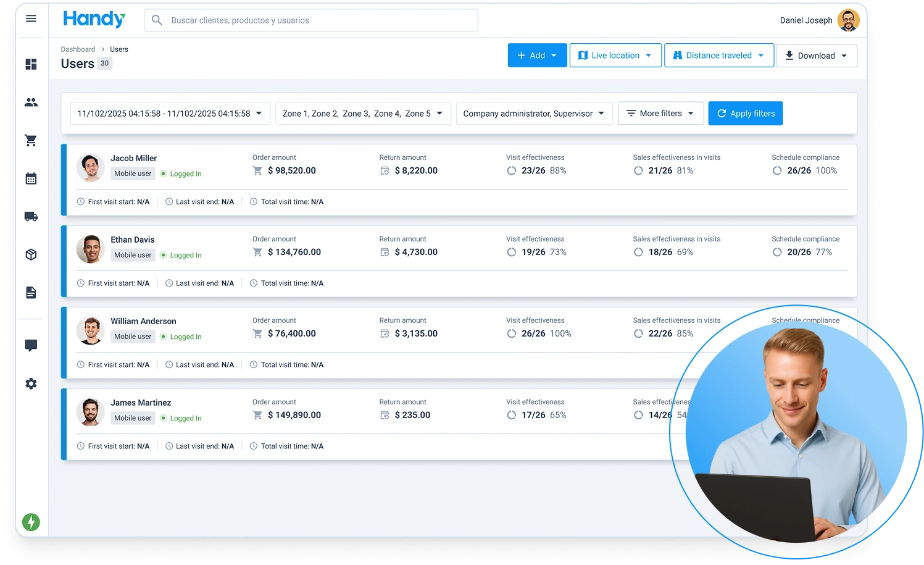Open the Settings gear in the sidebar

(31, 383)
